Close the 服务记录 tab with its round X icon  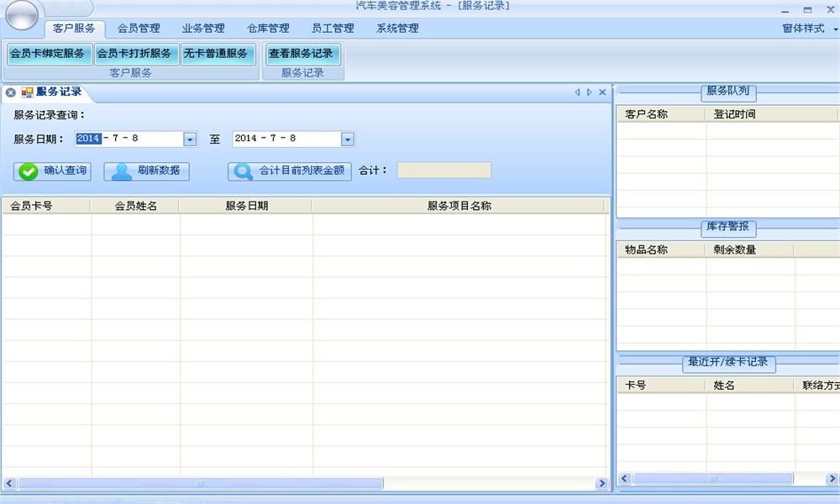pos(10,92)
